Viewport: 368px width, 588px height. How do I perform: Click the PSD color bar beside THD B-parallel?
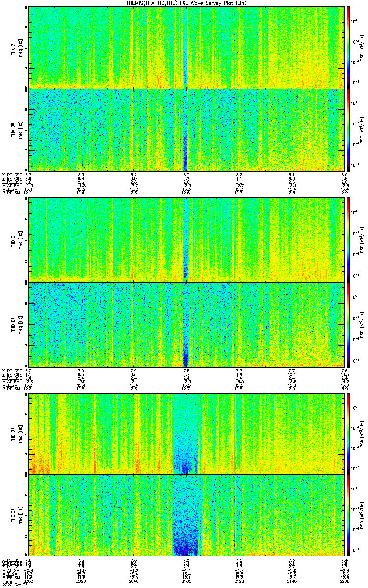pyautogui.click(x=348, y=323)
